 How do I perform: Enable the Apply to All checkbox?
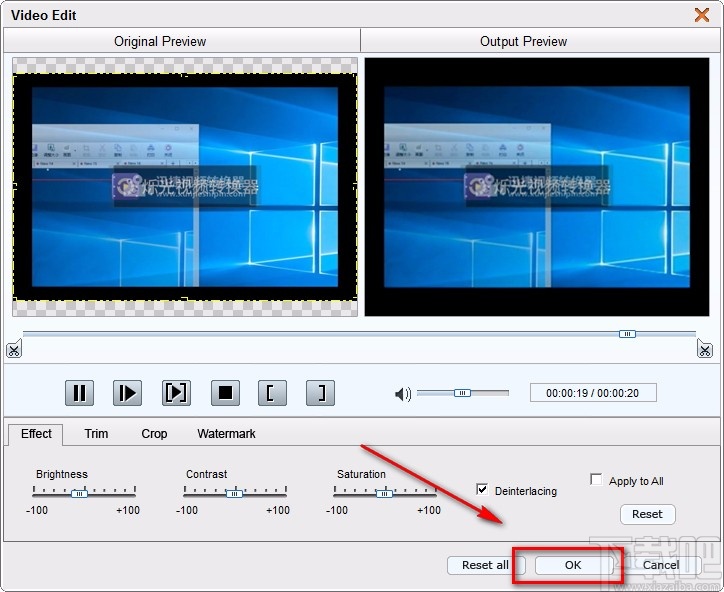tap(597, 480)
